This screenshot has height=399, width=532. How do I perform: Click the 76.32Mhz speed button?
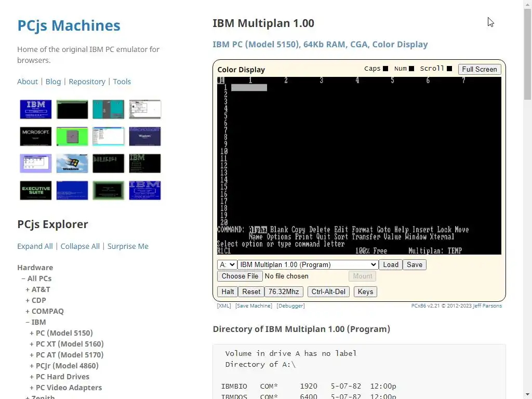click(x=284, y=292)
